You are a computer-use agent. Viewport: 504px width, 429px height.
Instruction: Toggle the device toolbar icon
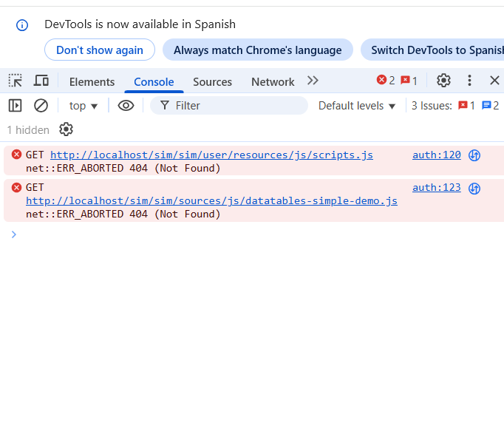tap(41, 81)
